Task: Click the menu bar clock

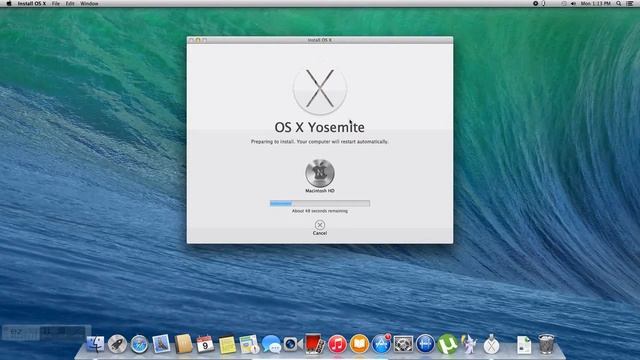Action: tap(596, 3)
